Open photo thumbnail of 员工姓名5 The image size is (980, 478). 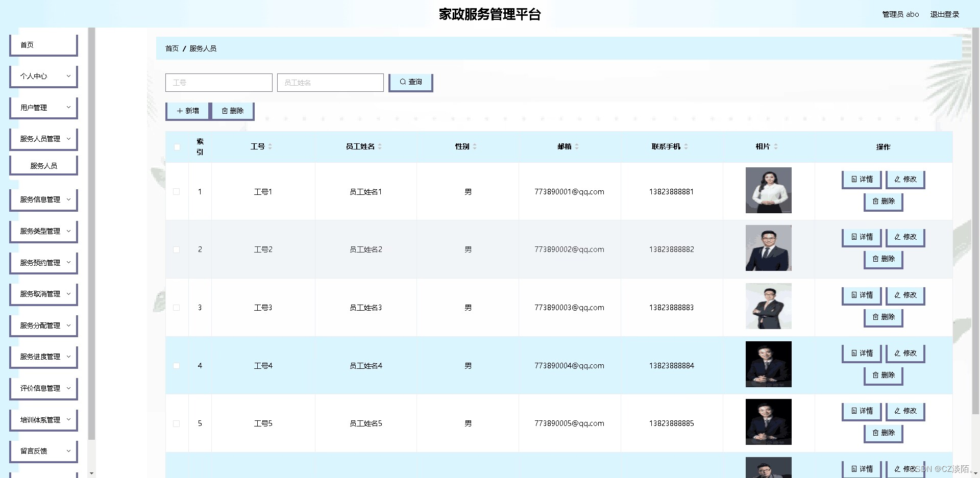pyautogui.click(x=769, y=422)
